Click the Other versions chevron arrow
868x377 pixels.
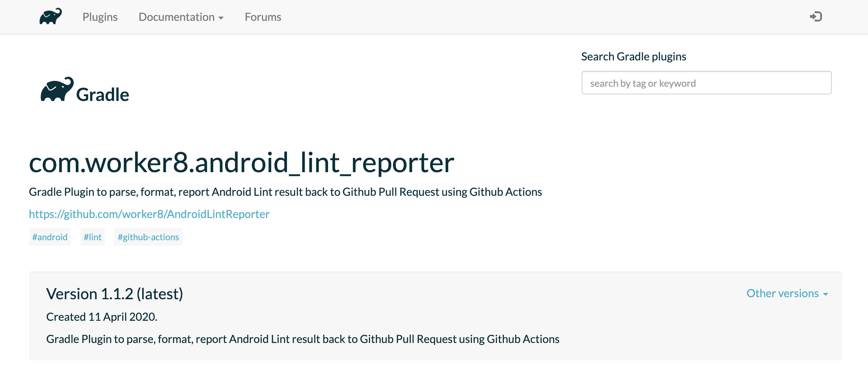826,294
